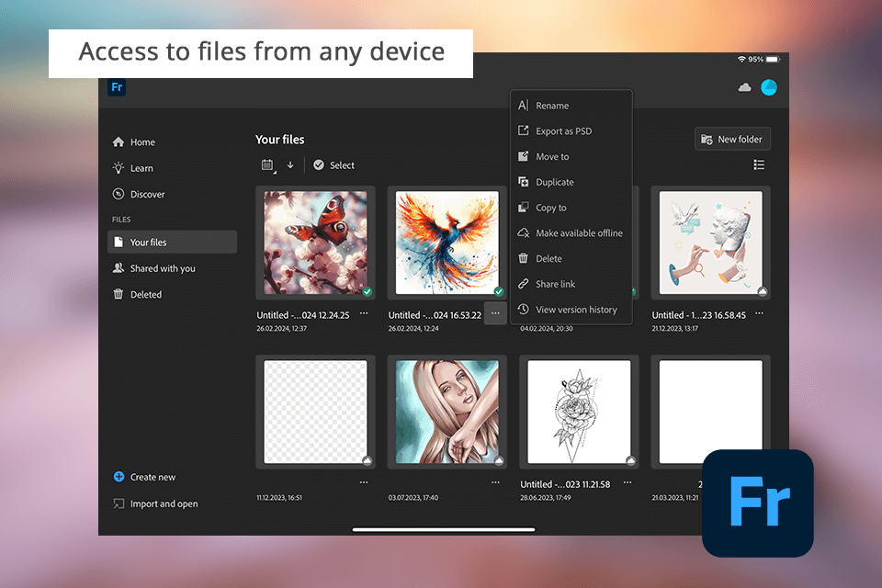Open the statue collage thumbnail
The image size is (882, 588).
point(710,243)
